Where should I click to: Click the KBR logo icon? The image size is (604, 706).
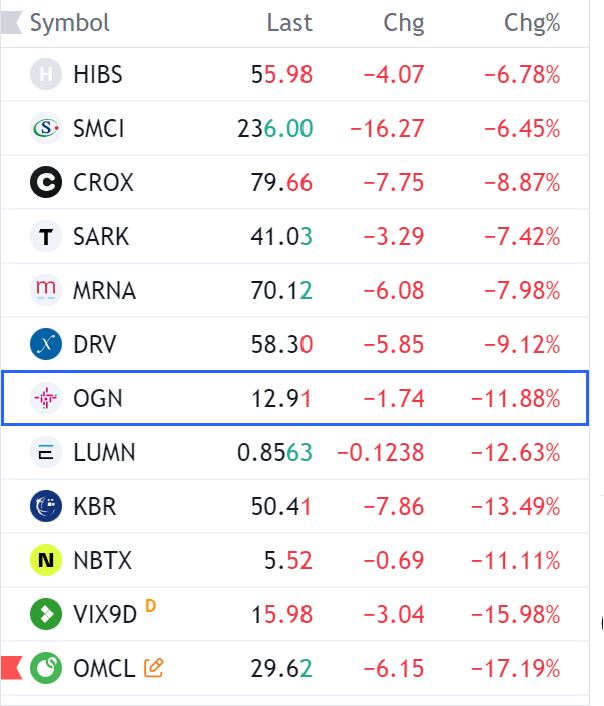tap(46, 507)
